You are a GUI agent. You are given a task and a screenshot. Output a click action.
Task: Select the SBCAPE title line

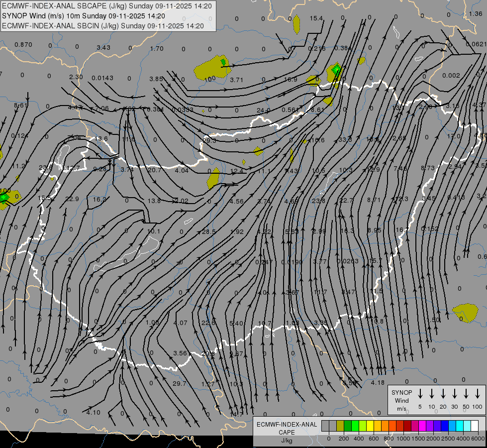[x=107, y=6]
